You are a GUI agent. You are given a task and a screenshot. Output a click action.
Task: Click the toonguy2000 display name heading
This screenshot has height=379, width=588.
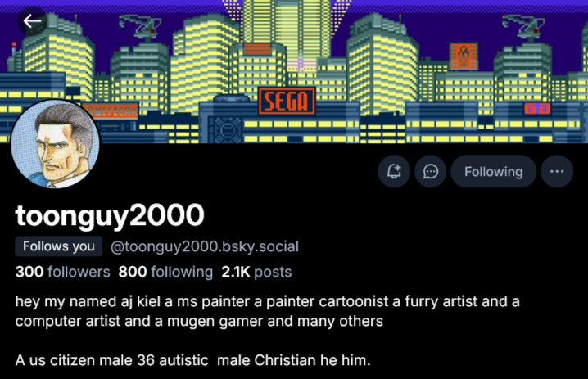coord(110,215)
